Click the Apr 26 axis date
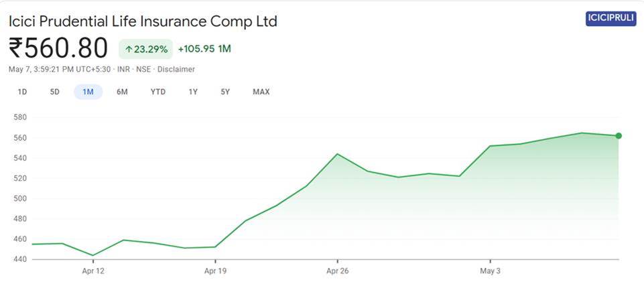 [x=337, y=271]
